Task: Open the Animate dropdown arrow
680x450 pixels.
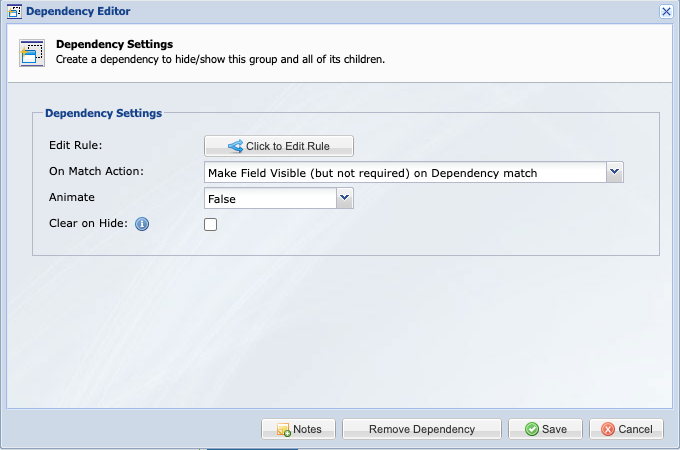Action: (345, 198)
